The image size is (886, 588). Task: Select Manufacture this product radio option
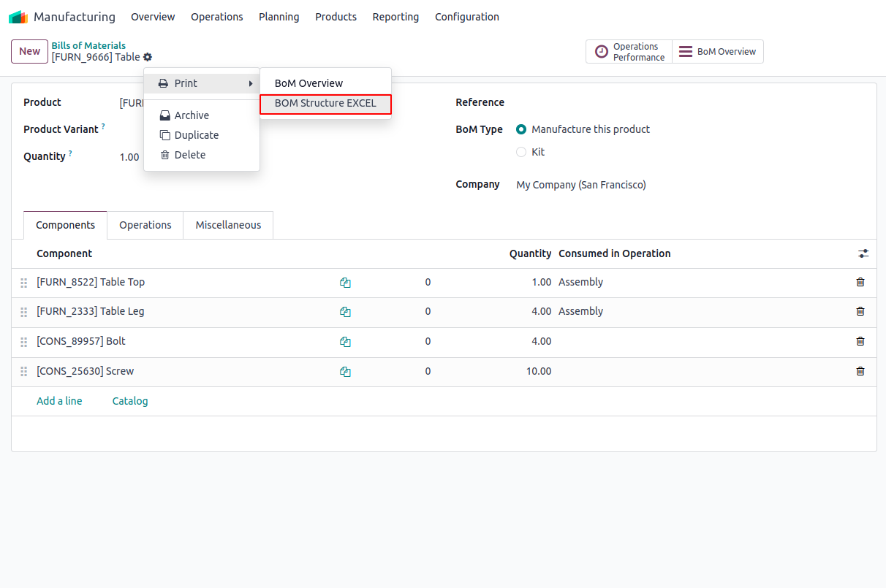click(x=521, y=129)
